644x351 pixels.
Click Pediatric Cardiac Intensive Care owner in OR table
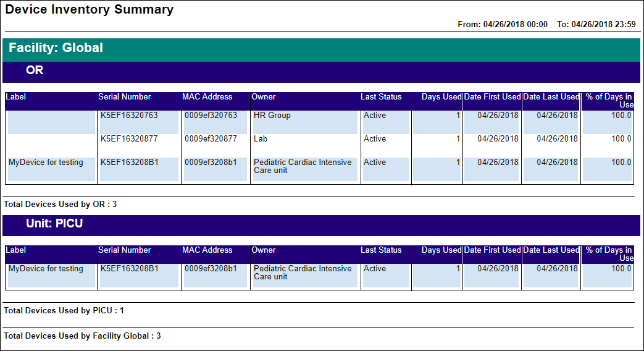303,166
